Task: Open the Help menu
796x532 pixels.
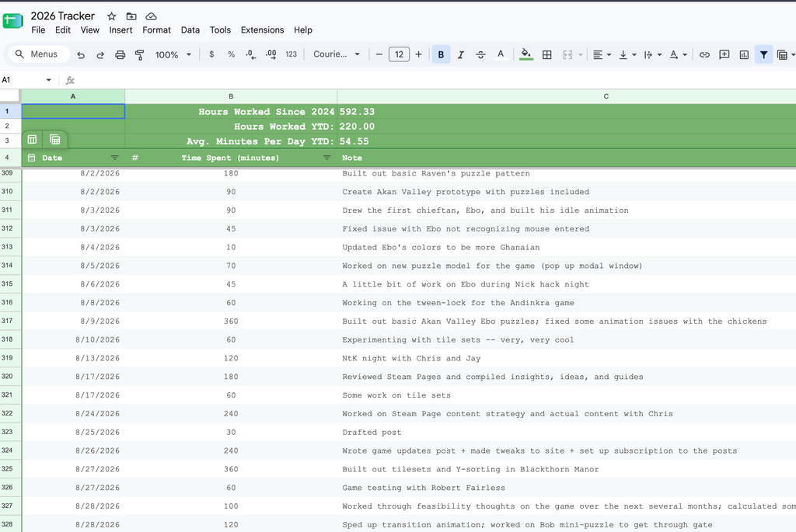Action: tap(303, 30)
